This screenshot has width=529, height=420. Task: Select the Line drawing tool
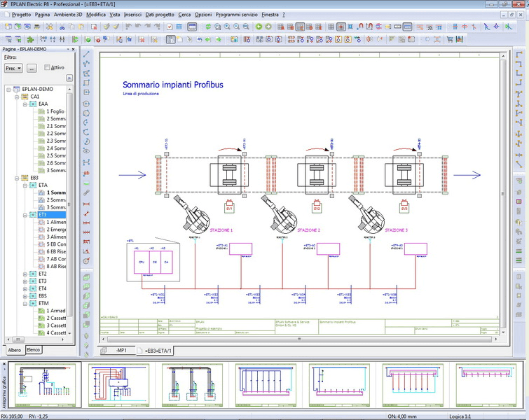(86, 55)
